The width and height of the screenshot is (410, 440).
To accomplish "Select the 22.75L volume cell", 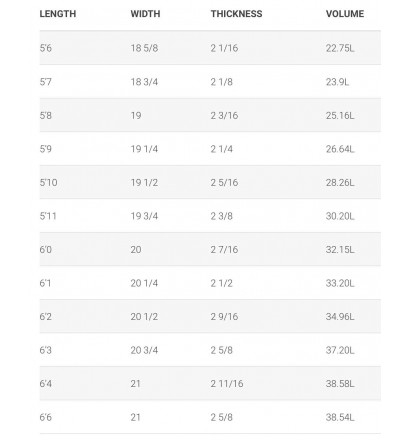I will (340, 48).
